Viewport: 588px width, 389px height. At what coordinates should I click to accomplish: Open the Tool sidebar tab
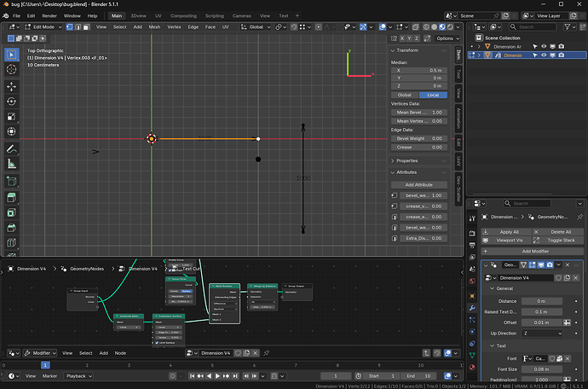(x=458, y=74)
